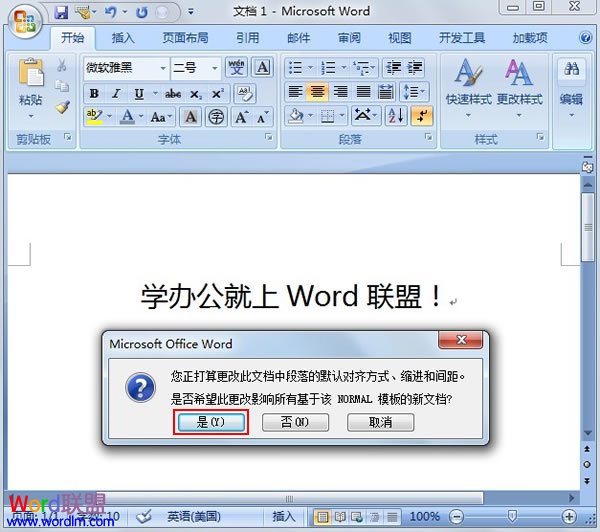Click 是(Y) in the dialog
Screen dimensions: 600x532
point(211,422)
